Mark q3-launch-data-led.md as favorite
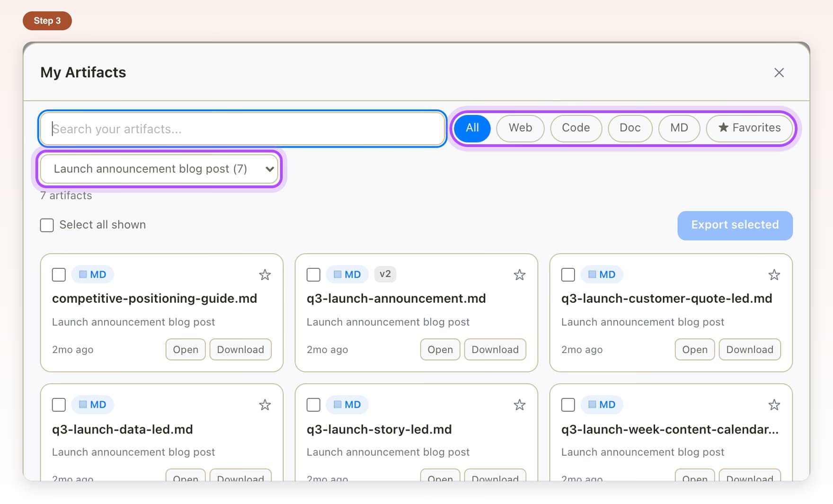 (x=265, y=405)
